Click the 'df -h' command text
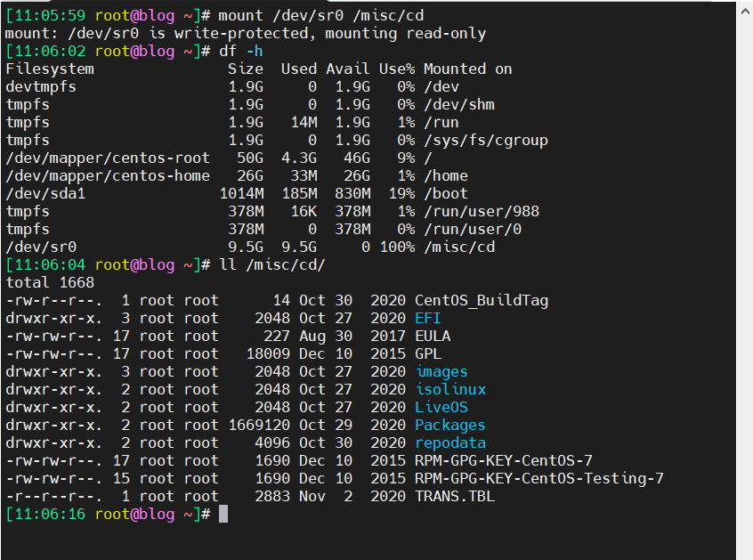This screenshot has height=560, width=753. 241,51
